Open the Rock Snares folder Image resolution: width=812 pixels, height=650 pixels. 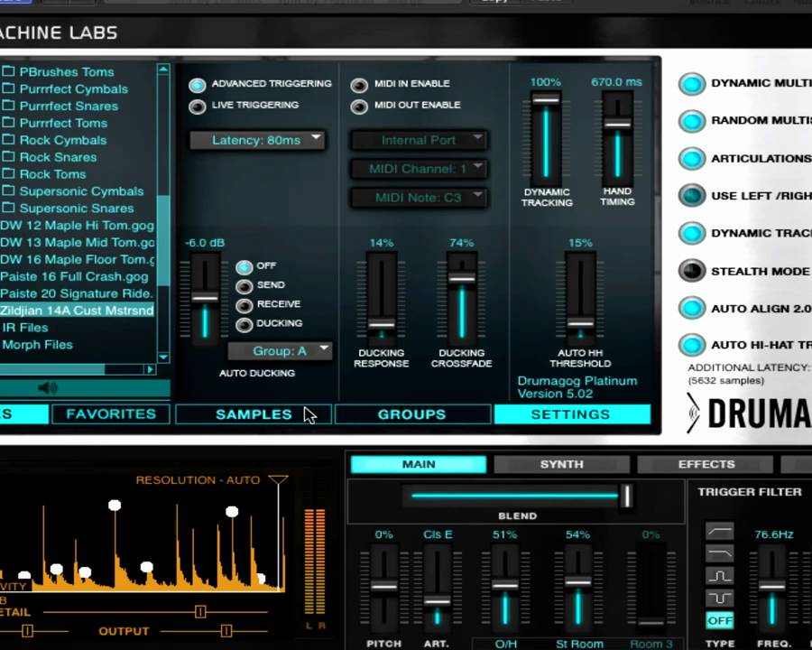[x=50, y=157]
